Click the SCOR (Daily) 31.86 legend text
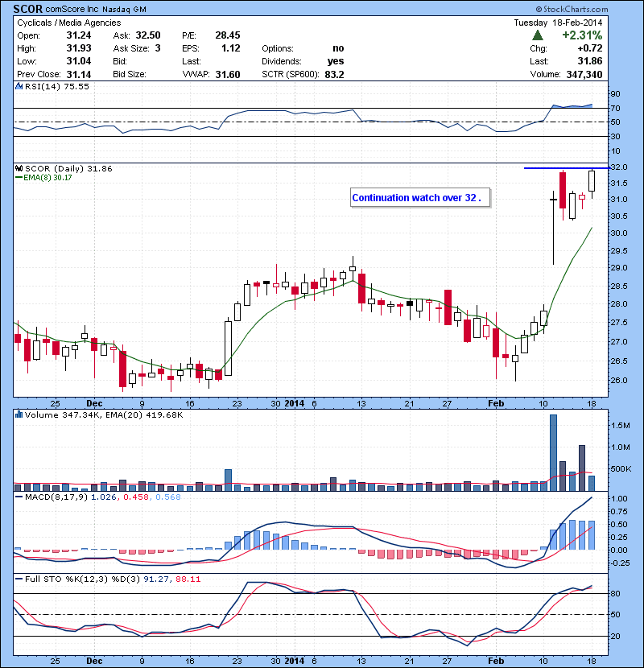Viewport: 644px width, 668px height. coord(68,168)
